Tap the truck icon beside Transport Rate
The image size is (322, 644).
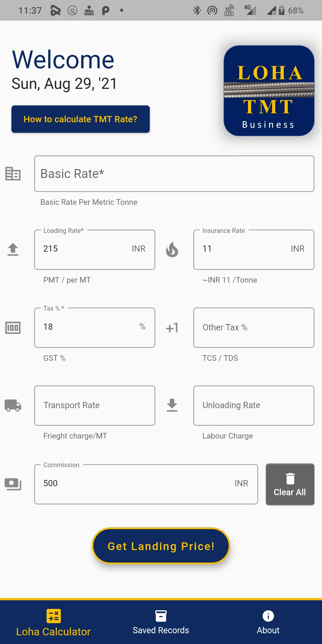[13, 405]
